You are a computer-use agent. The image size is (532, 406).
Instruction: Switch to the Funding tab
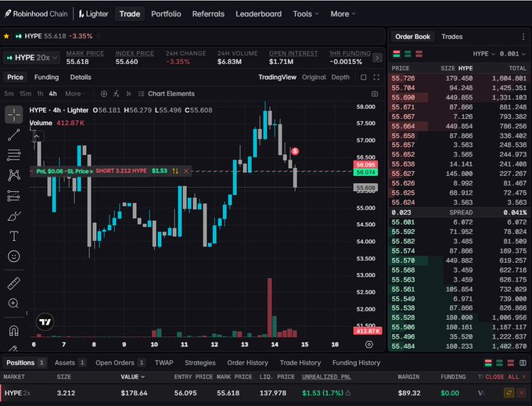46,77
